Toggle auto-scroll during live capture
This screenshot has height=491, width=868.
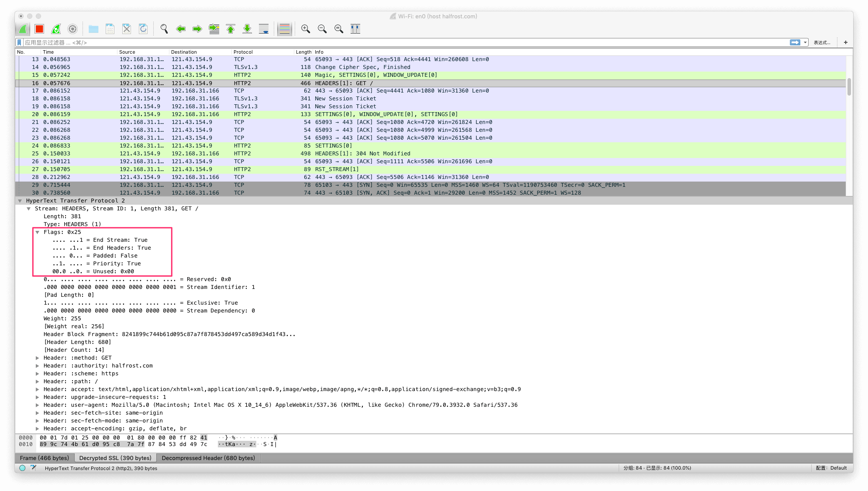(264, 29)
